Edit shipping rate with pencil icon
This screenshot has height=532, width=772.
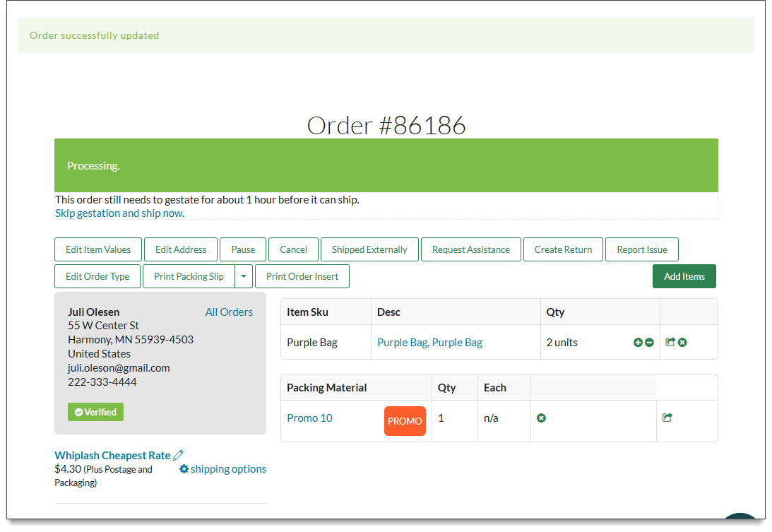(x=179, y=455)
